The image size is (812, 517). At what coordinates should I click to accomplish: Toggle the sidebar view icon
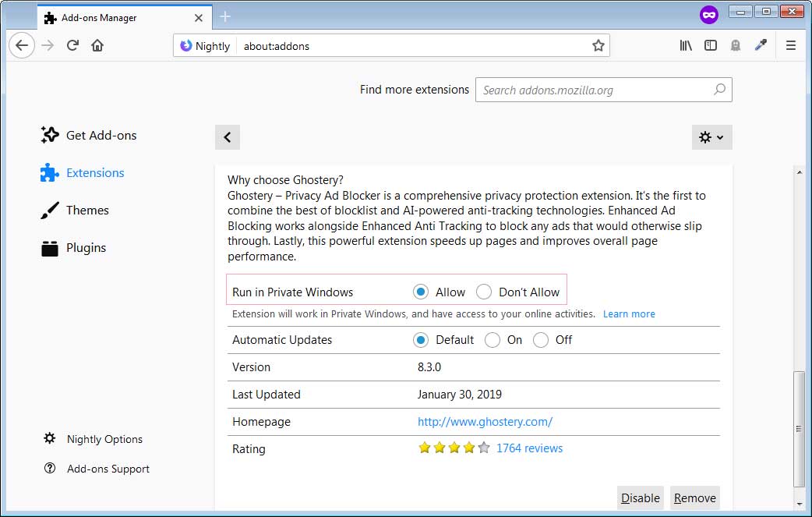pos(711,46)
